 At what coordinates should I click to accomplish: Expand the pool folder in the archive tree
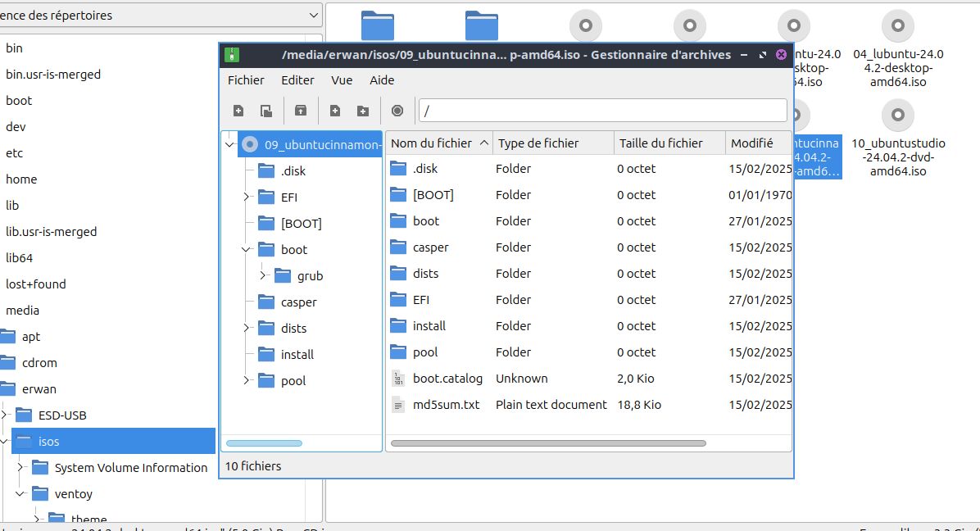[x=246, y=380]
